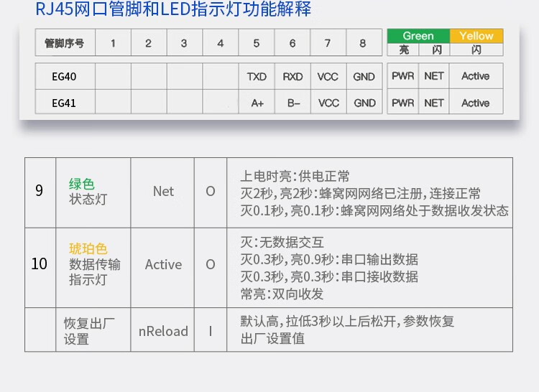Select the 管脚序号 header cell
Screen dimensions: 539x392
(x=64, y=43)
